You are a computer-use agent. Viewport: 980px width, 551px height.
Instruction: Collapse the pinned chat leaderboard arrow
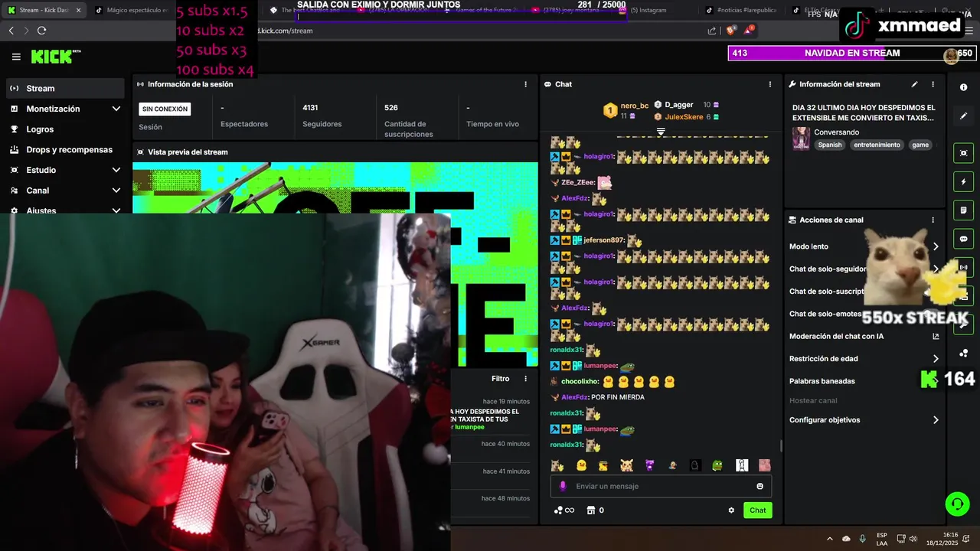661,132
